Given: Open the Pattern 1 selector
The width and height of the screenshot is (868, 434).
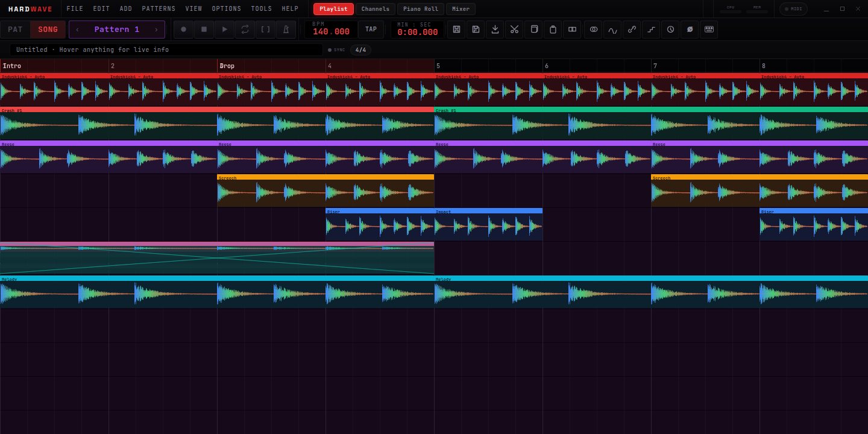Looking at the screenshot, I should 117,30.
